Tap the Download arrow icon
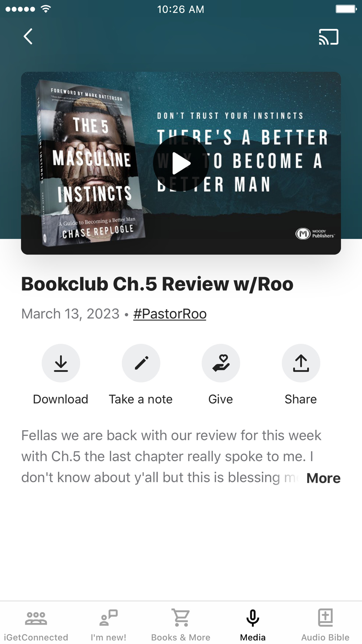The height and width of the screenshot is (644, 362). tap(61, 363)
